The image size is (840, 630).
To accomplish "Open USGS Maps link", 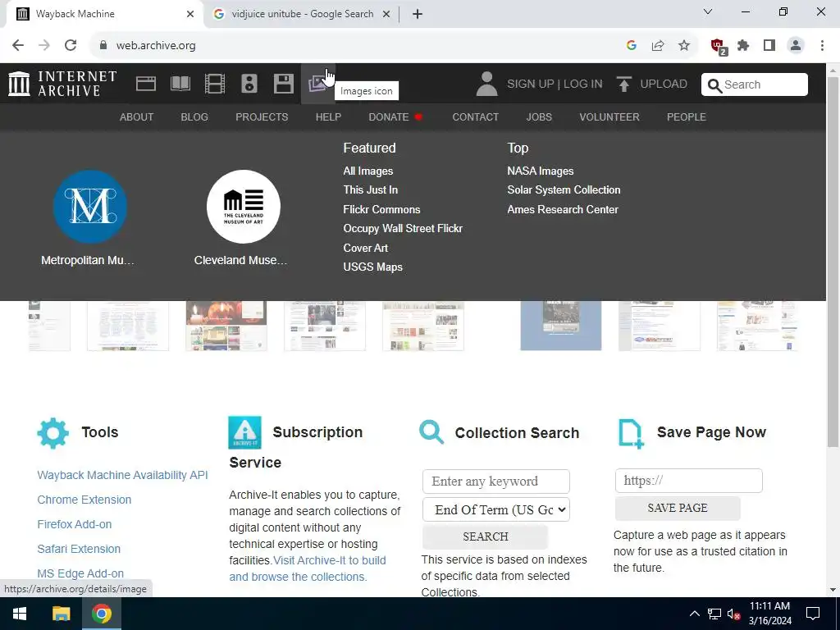I will pyautogui.click(x=373, y=267).
